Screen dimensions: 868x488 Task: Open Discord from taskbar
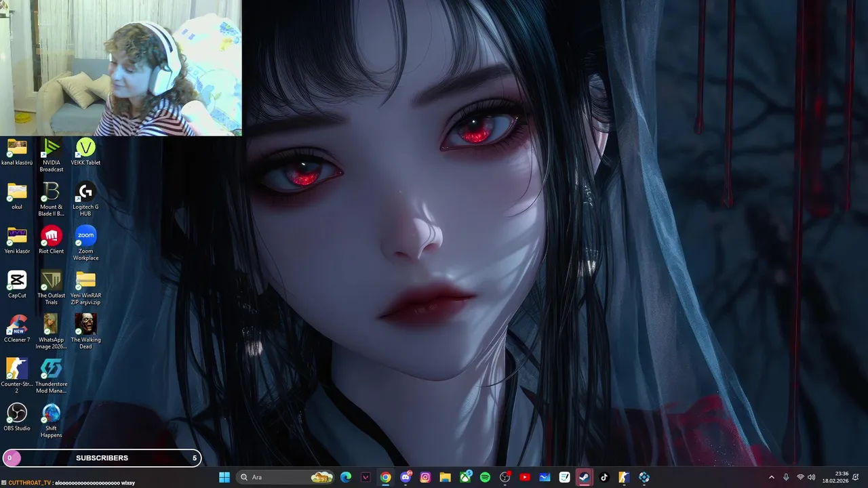406,477
